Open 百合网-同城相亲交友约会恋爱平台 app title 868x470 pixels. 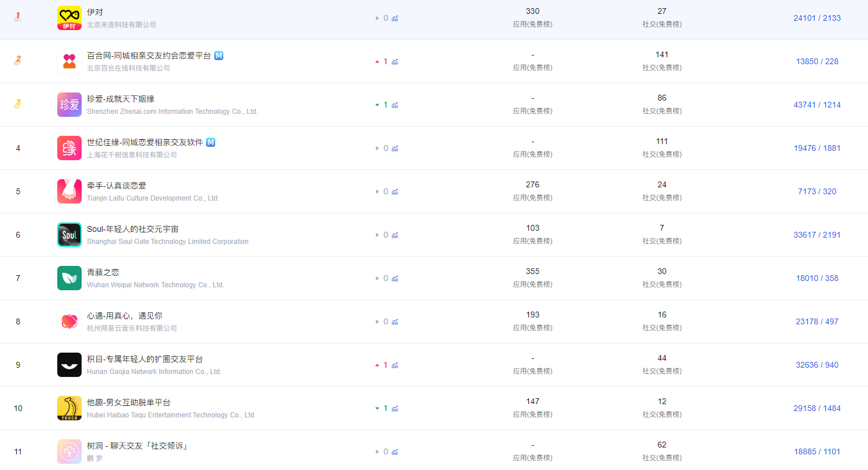click(x=149, y=55)
